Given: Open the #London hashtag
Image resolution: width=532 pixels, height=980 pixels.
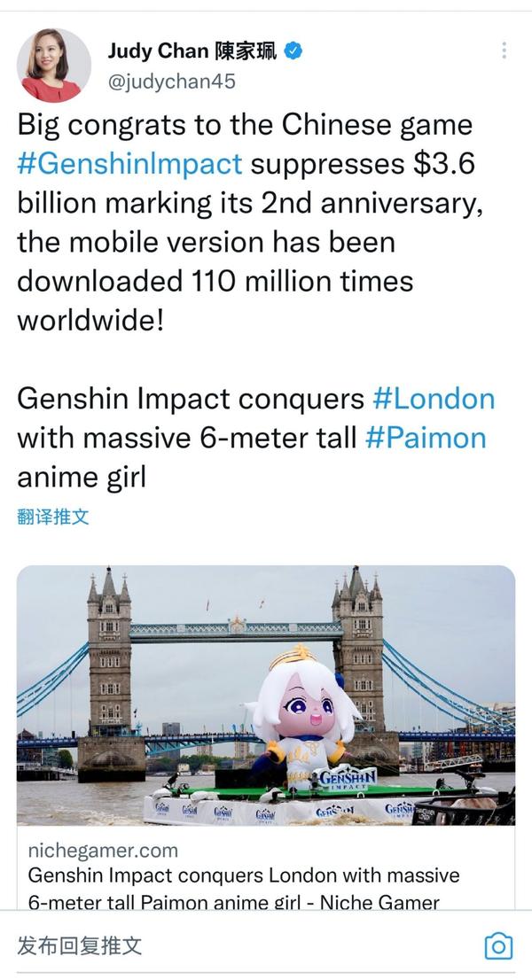Looking at the screenshot, I should [434, 399].
